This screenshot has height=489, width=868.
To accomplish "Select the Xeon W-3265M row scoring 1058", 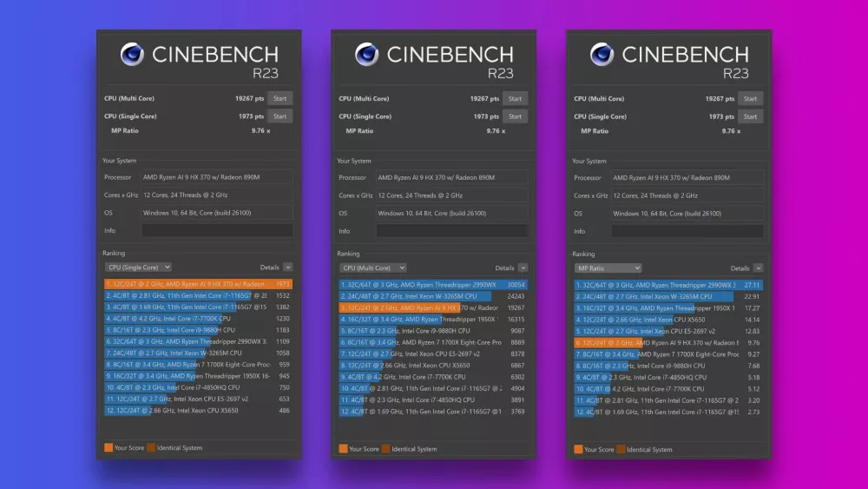I will pyautogui.click(x=198, y=353).
